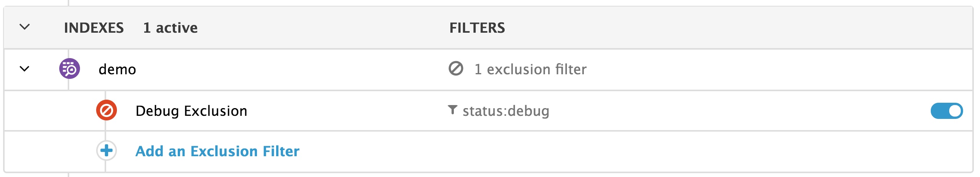Image resolution: width=980 pixels, height=177 pixels.
Task: Click the blue plus icon
Action: tap(107, 150)
